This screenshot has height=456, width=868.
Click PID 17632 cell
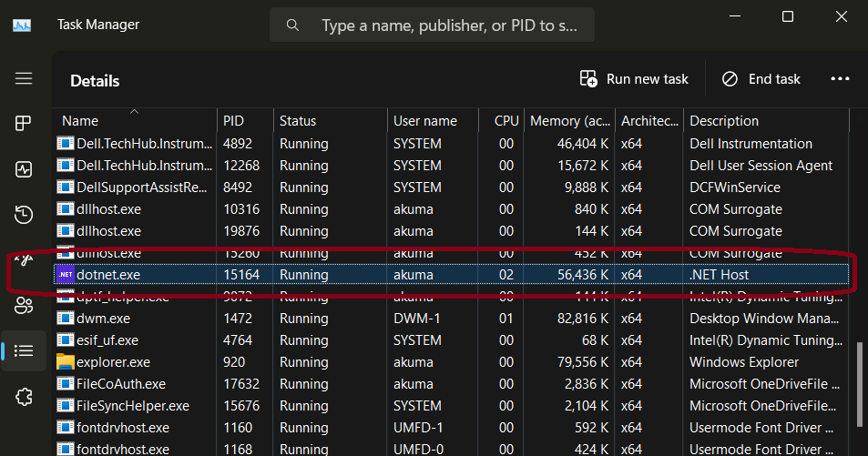(x=241, y=383)
